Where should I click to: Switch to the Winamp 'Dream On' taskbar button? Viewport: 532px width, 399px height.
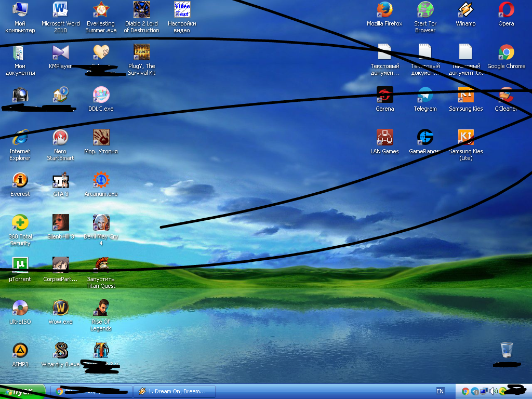175,392
